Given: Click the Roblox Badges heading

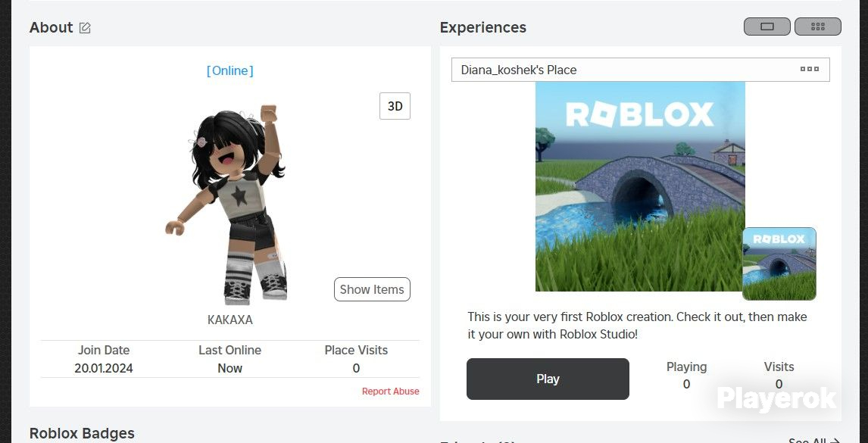Looking at the screenshot, I should click(x=82, y=433).
